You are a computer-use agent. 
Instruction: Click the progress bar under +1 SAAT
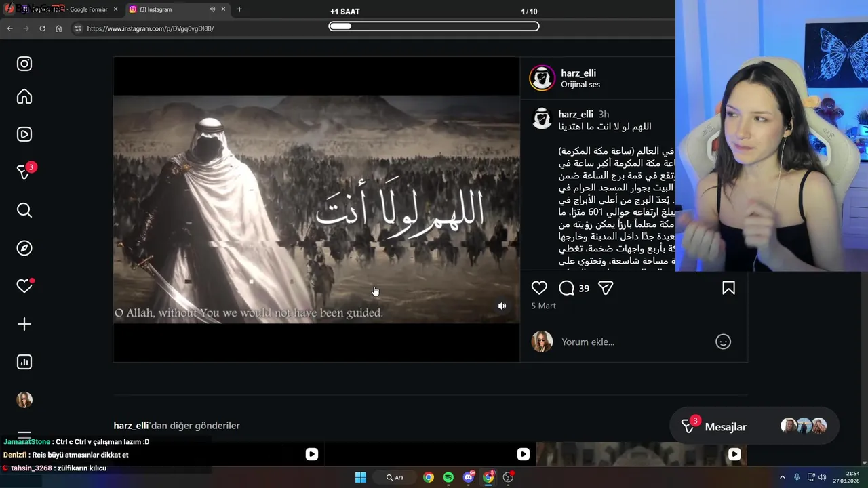[434, 26]
